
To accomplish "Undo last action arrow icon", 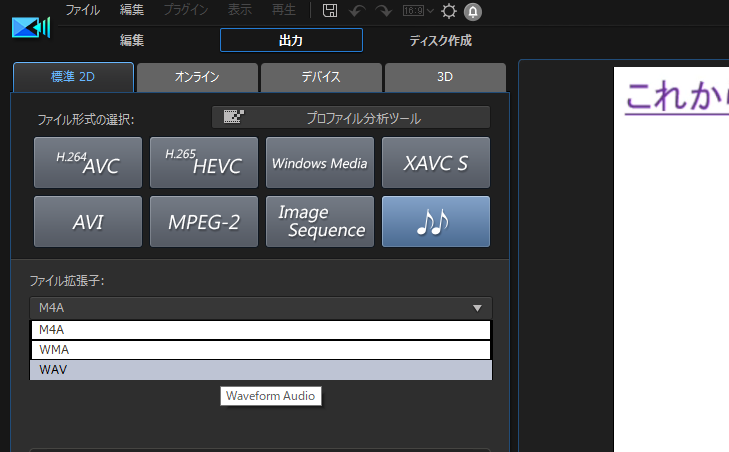I will tap(357, 11).
